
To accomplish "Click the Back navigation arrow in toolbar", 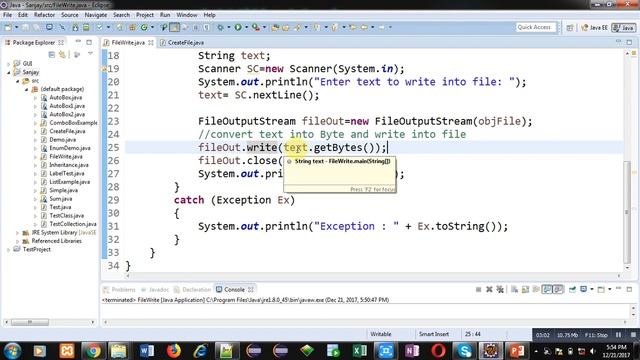I will point(363,27).
